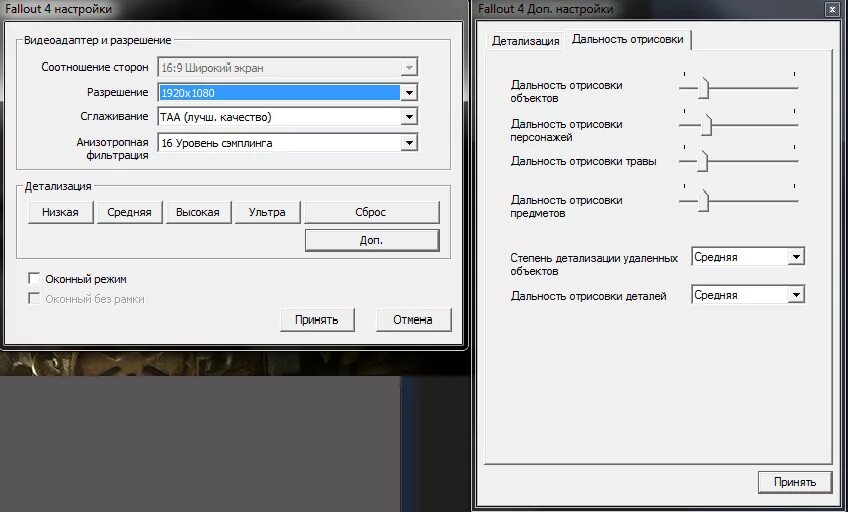The width and height of the screenshot is (848, 512).
Task: Select the Ультра detail preset
Action: (x=267, y=212)
